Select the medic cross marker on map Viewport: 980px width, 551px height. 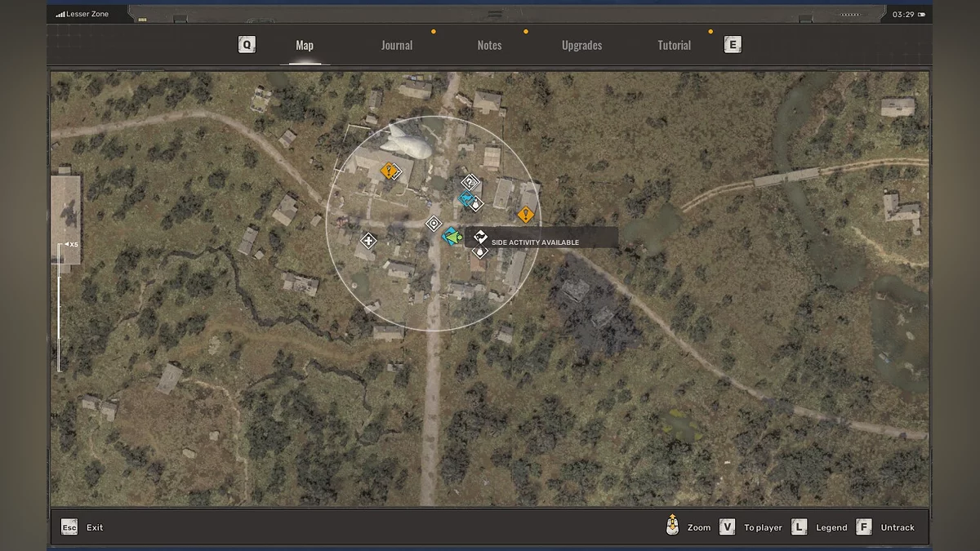[368, 240]
